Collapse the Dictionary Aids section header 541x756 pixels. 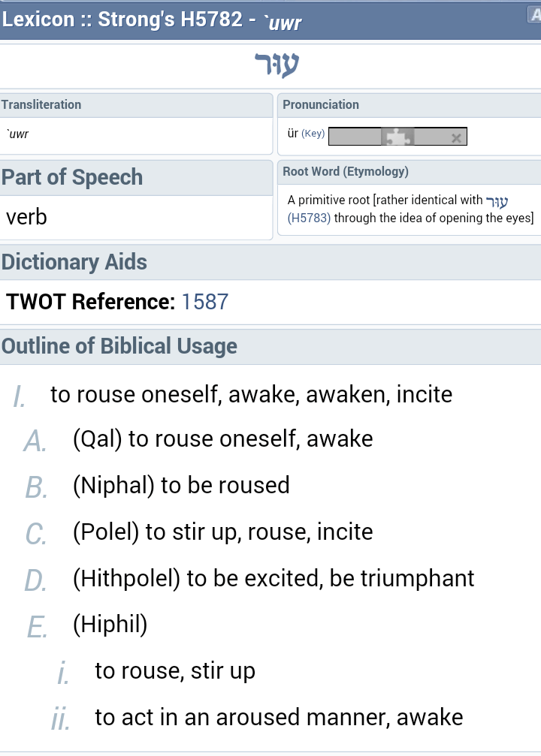pyautogui.click(x=74, y=262)
